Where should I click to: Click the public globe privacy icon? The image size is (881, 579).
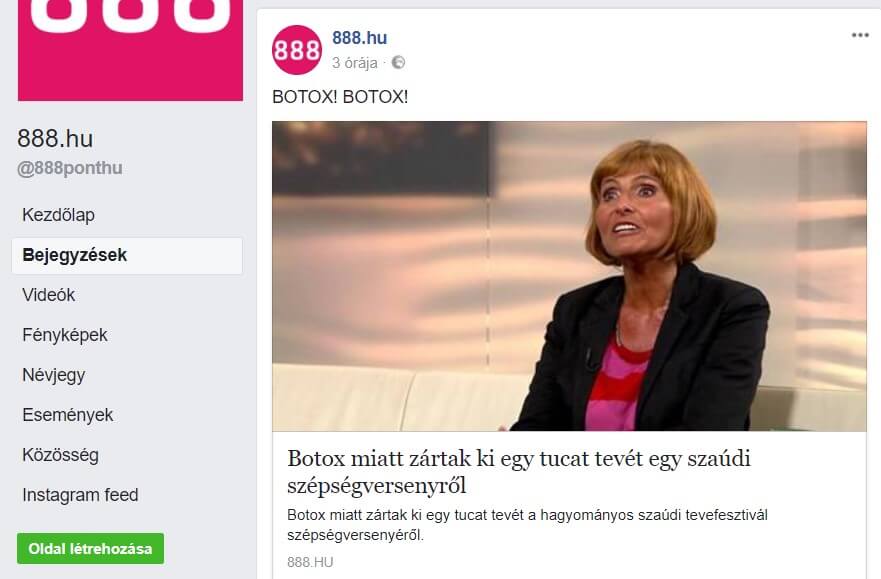(398, 62)
